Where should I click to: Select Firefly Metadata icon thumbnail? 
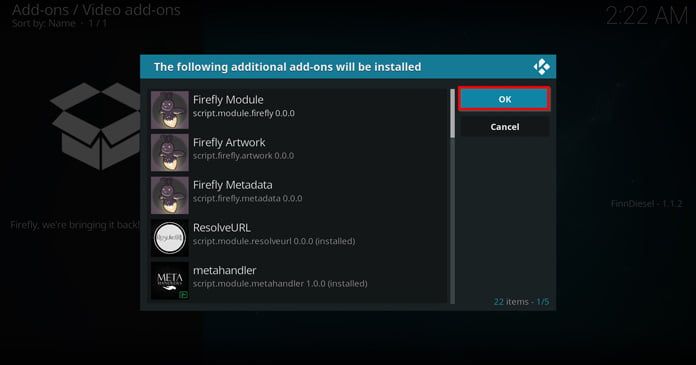[170, 195]
